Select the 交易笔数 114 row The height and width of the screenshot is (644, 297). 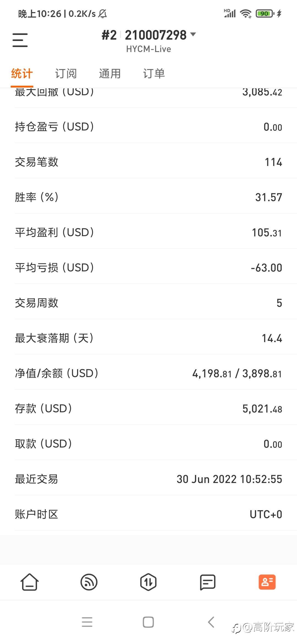point(148,162)
